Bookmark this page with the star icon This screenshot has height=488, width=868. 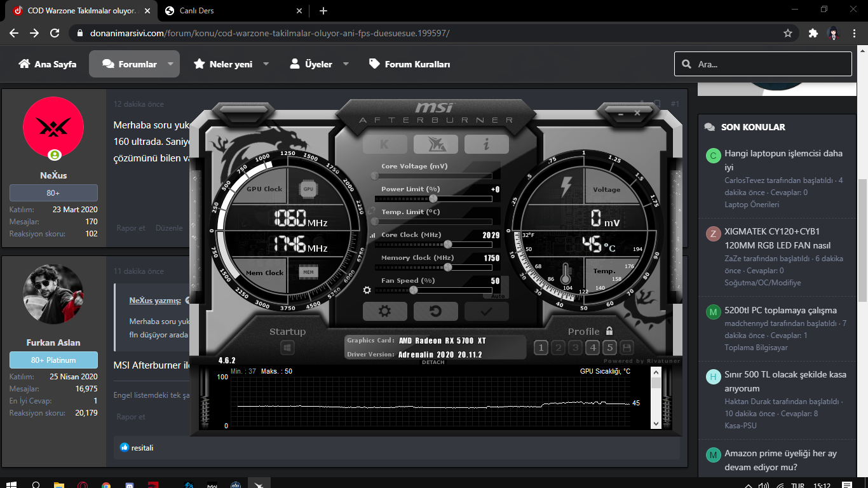pos(788,33)
